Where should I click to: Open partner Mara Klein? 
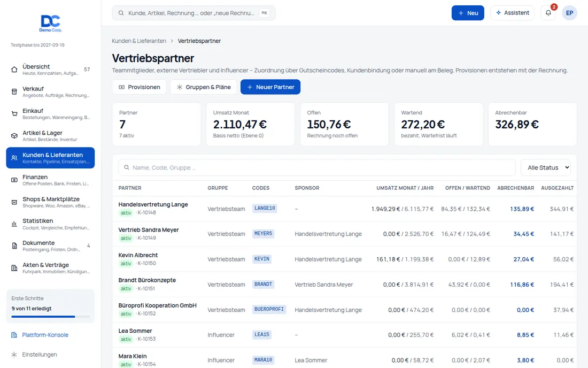133,356
